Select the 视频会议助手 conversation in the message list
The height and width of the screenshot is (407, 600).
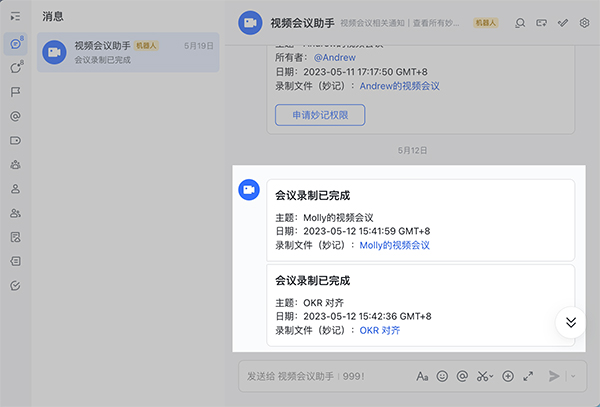tap(128, 52)
